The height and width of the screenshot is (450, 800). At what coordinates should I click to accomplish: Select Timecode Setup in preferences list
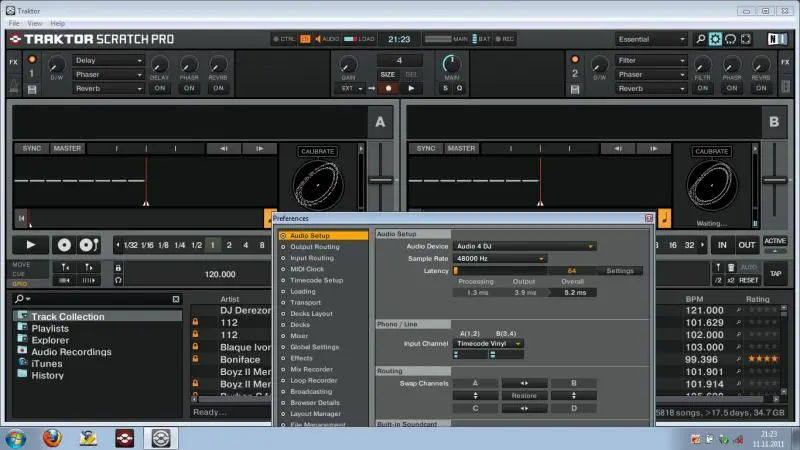[x=316, y=280]
